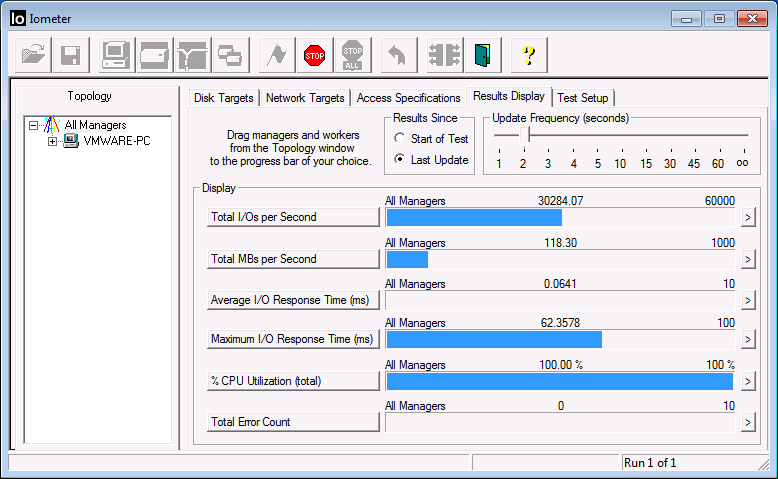Open arrow menu for % CPU Utilization row

pos(746,381)
